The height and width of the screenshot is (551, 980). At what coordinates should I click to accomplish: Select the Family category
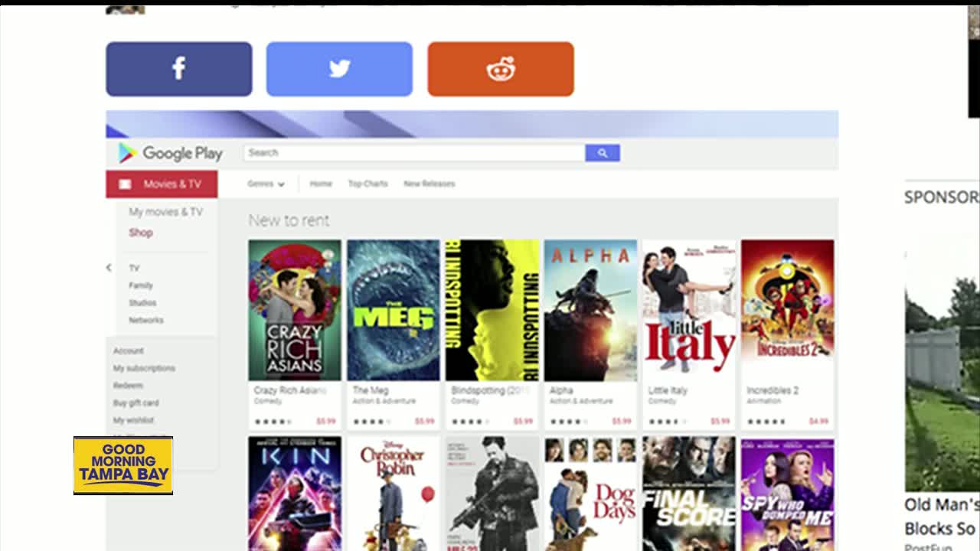pyautogui.click(x=141, y=285)
